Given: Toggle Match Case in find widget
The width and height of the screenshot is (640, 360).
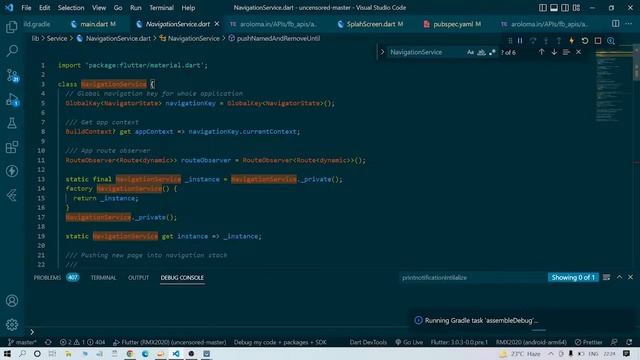Looking at the screenshot, I should click(470, 52).
